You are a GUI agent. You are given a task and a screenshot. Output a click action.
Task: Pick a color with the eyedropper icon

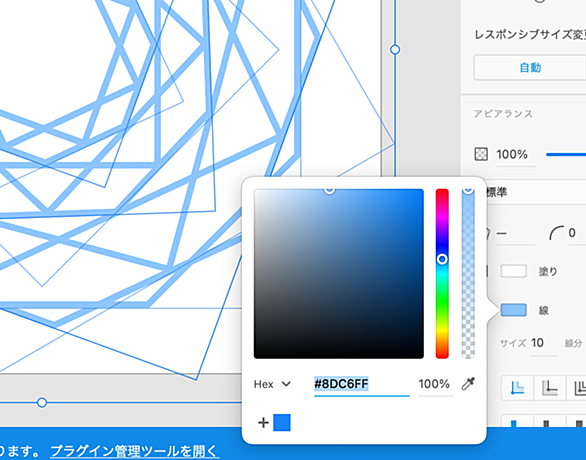click(468, 384)
